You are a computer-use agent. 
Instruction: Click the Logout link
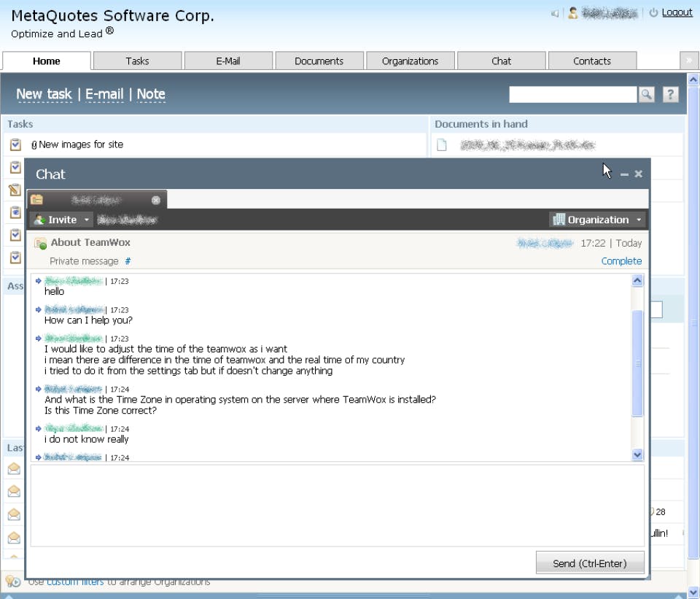click(677, 12)
